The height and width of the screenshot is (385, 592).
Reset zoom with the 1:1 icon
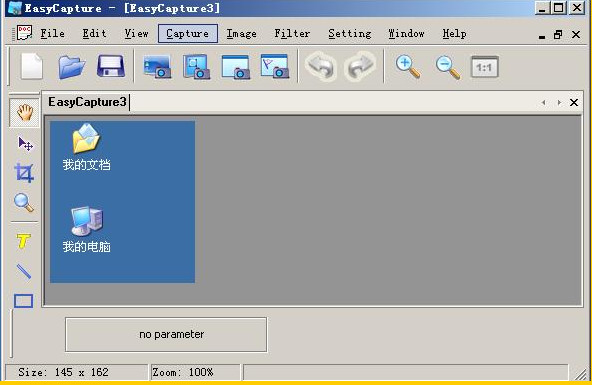pyautogui.click(x=485, y=67)
